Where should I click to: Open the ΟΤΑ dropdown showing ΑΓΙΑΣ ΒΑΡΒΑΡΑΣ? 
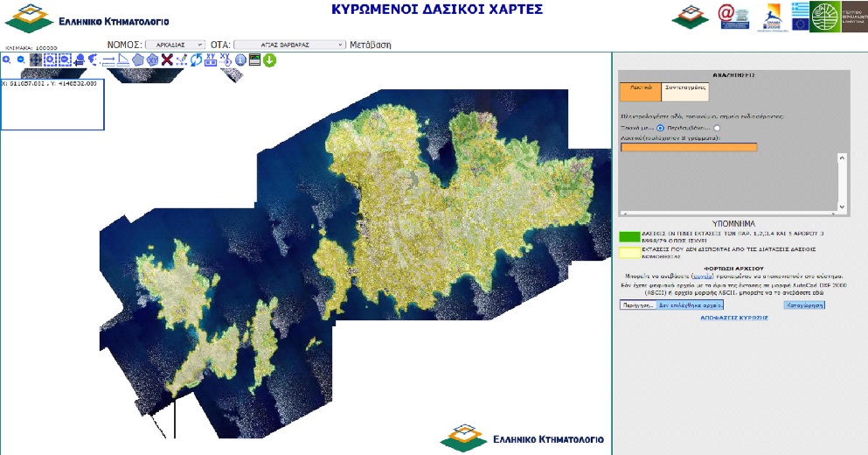coord(290,44)
